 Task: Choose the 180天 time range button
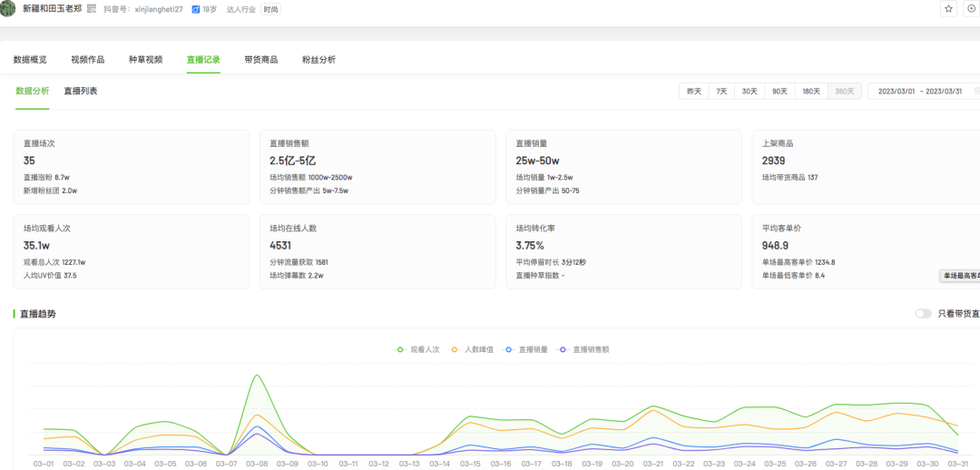[810, 91]
